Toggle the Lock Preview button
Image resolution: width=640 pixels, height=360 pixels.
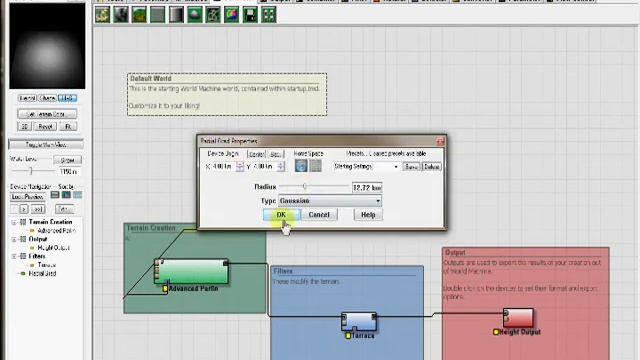pyautogui.click(x=27, y=197)
